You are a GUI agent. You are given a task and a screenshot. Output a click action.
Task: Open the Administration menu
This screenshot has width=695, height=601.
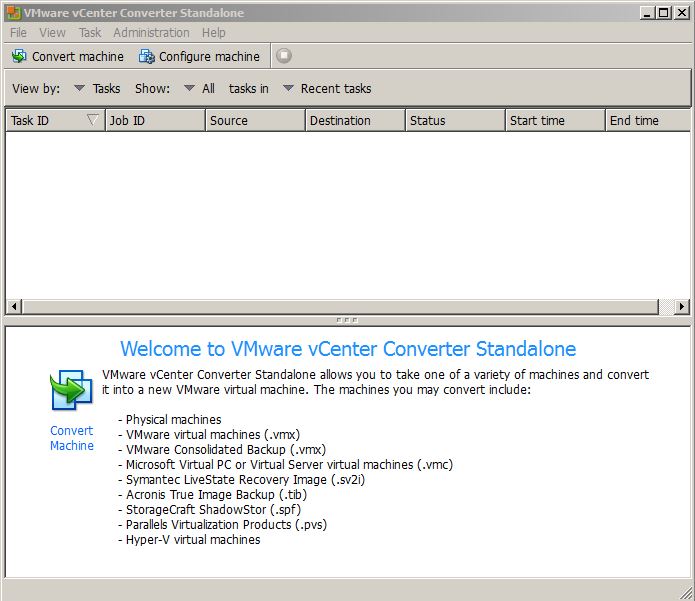(151, 33)
